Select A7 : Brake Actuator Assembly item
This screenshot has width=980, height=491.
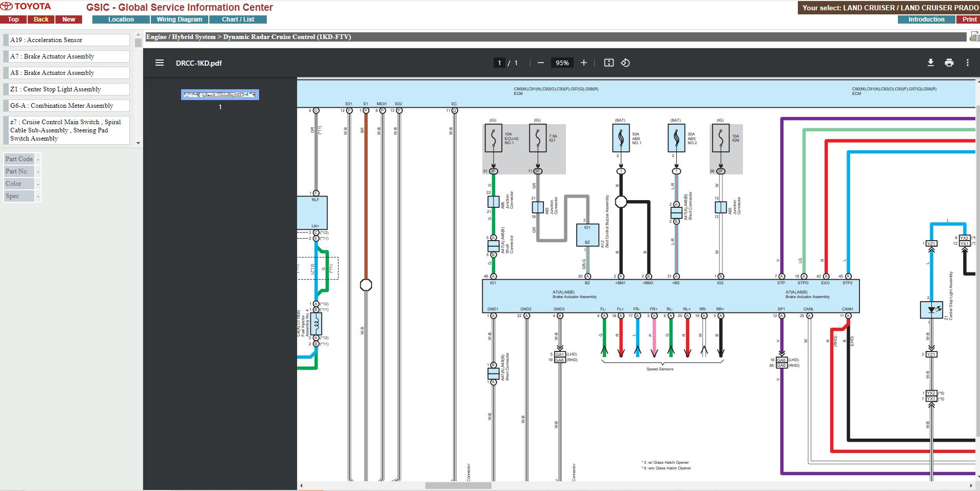tap(67, 56)
